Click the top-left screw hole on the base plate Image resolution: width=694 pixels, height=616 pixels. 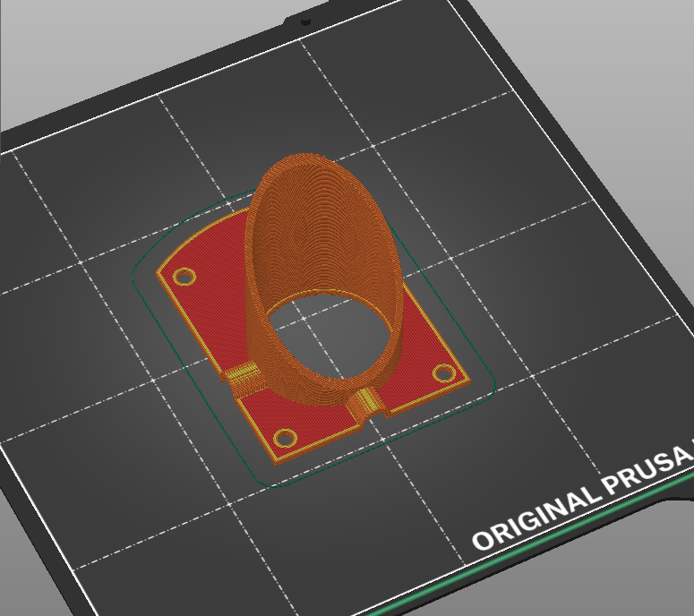pos(184,277)
